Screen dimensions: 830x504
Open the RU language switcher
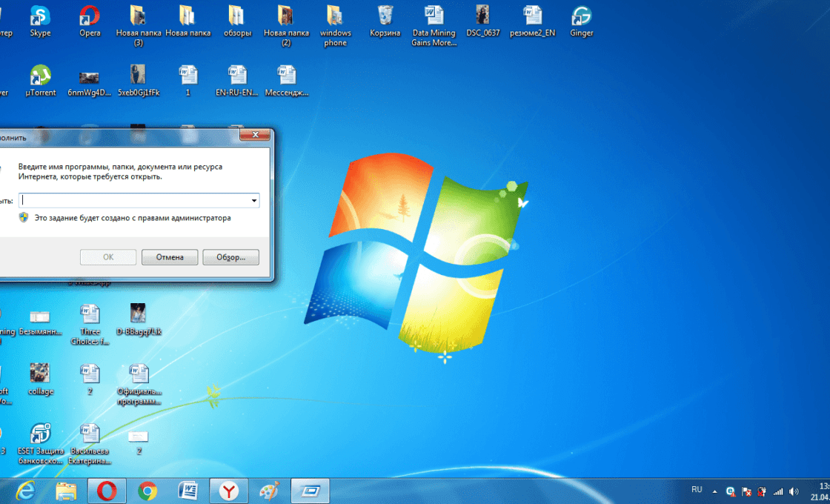[x=697, y=490]
